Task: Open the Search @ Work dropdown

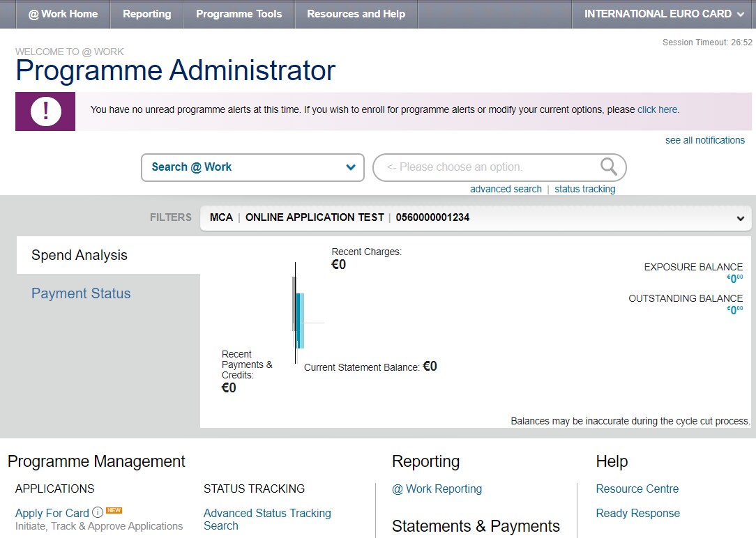Action: 252,167
